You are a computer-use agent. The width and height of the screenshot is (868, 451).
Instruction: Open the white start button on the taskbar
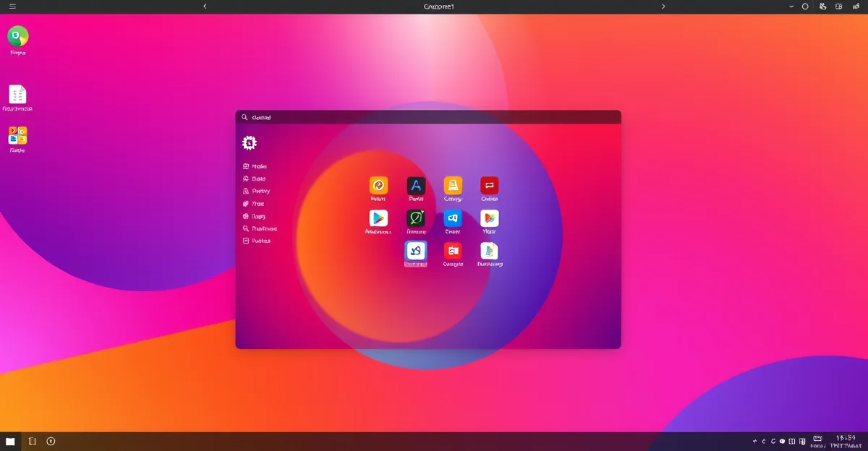[10, 441]
